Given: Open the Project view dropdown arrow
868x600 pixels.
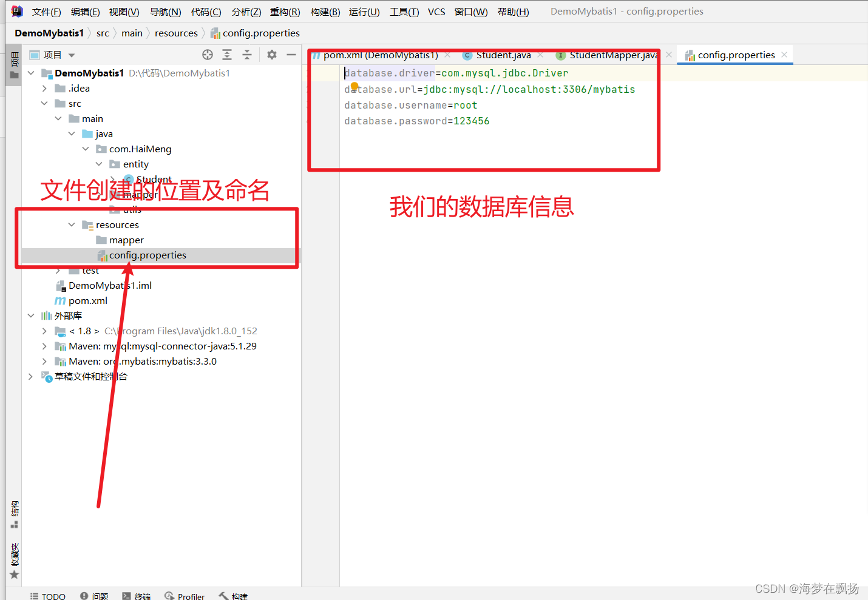Looking at the screenshot, I should click(72, 55).
